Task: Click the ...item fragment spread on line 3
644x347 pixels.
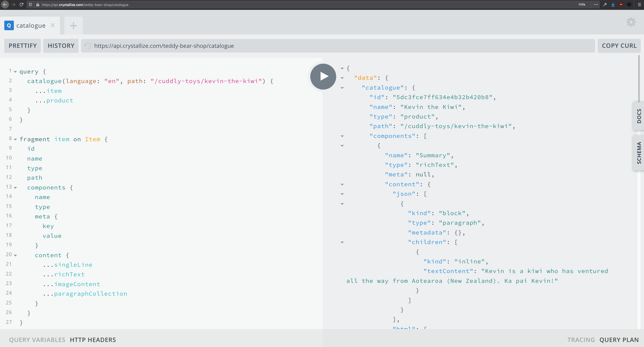Action: [48, 91]
